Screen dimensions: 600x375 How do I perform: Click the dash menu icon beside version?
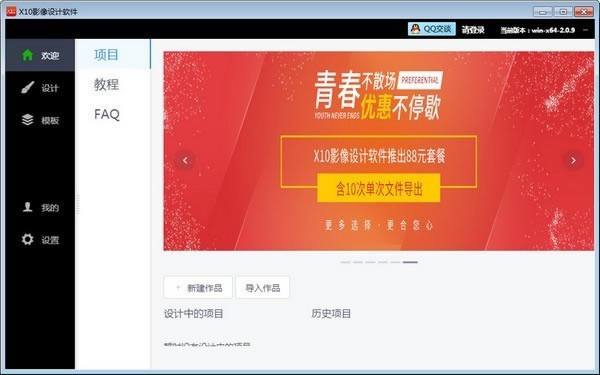[585, 29]
